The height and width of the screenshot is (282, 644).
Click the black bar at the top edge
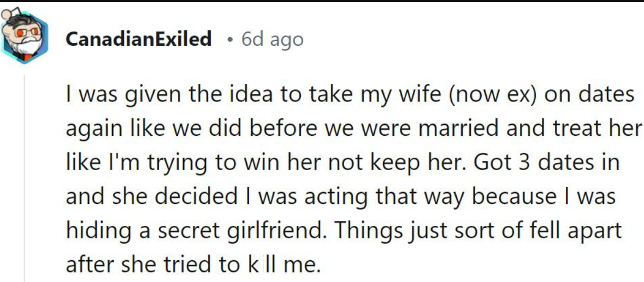coord(322,2)
